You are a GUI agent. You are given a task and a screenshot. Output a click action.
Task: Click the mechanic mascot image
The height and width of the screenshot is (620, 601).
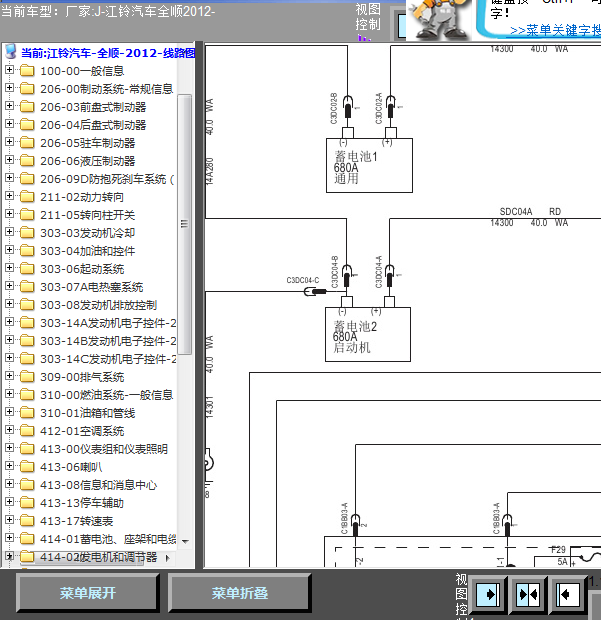[x=438, y=19]
